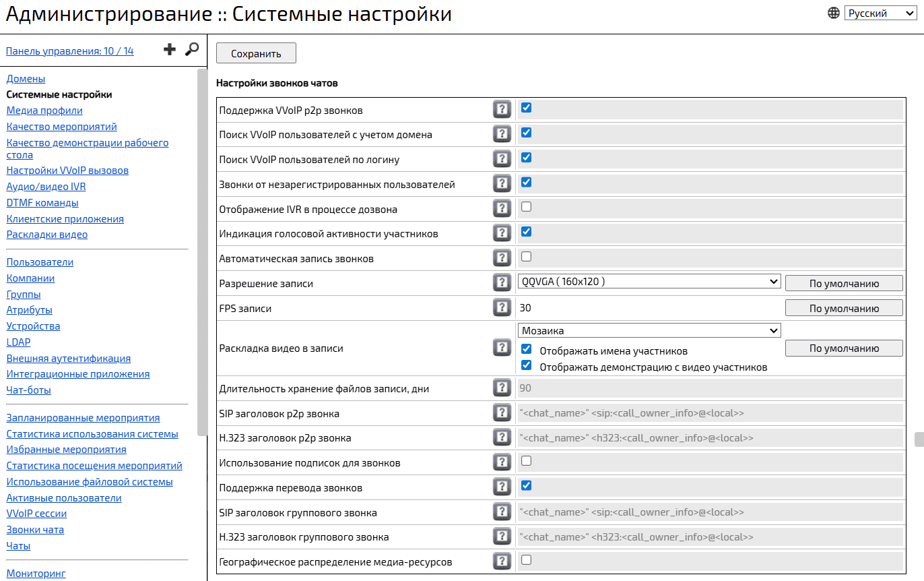Viewport: 924px width, 581px height.
Task: Click the FPS записи value field
Action: [647, 308]
